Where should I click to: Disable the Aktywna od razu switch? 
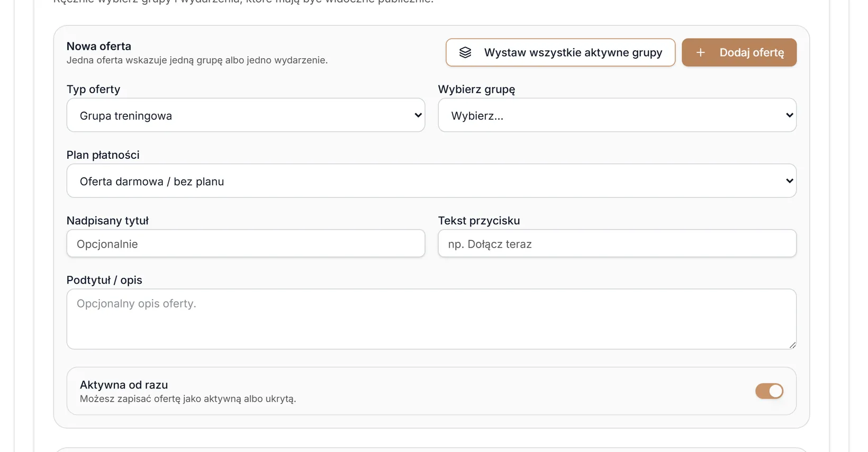pos(769,391)
